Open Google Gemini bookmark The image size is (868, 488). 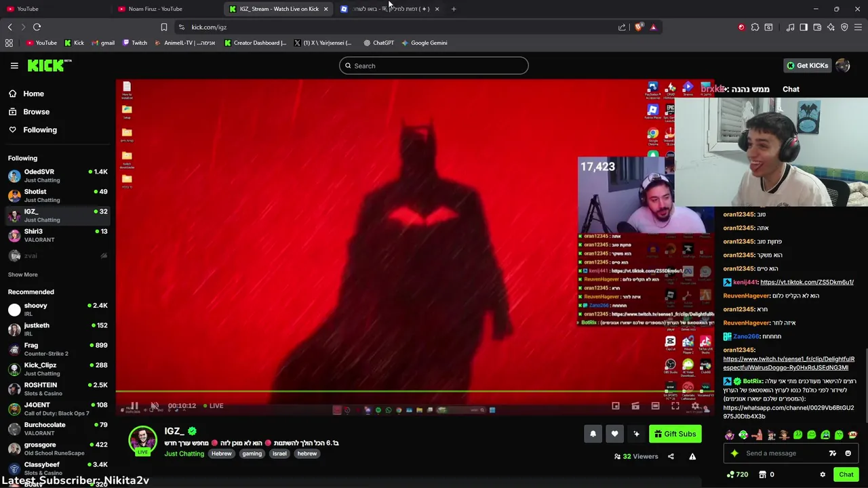click(x=424, y=43)
